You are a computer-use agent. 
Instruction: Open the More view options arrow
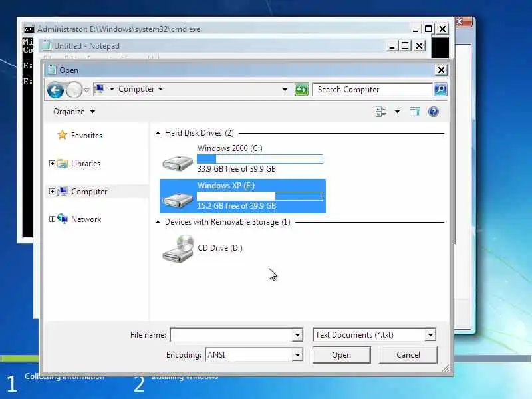(397, 112)
